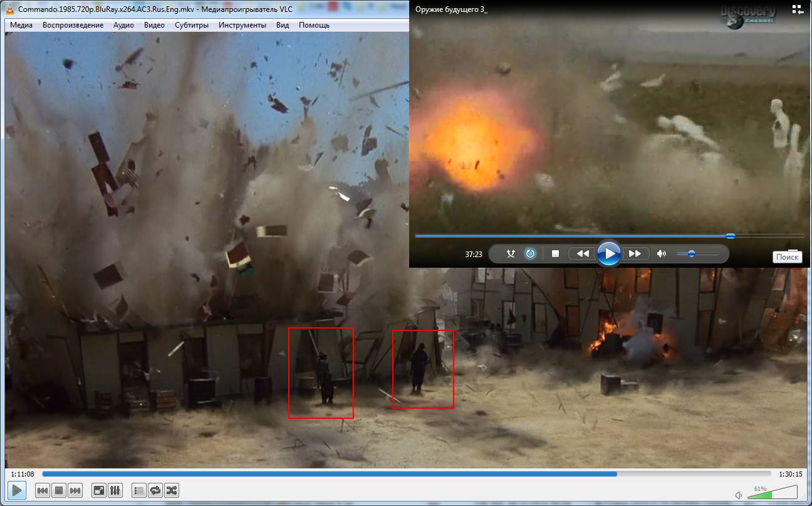The height and width of the screenshot is (506, 812).
Task: Open the Помощь menu
Action: point(314,25)
